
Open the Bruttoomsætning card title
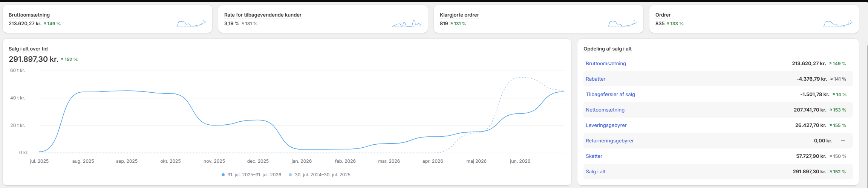click(x=29, y=15)
